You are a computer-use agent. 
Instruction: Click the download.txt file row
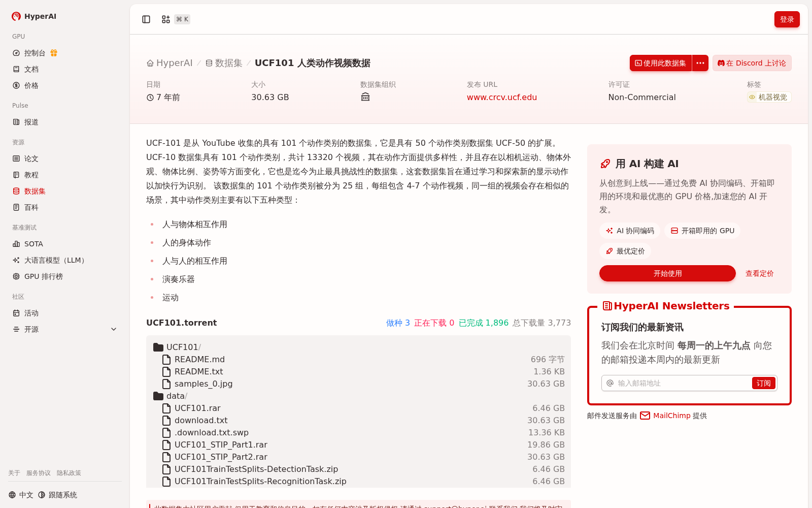point(359,420)
